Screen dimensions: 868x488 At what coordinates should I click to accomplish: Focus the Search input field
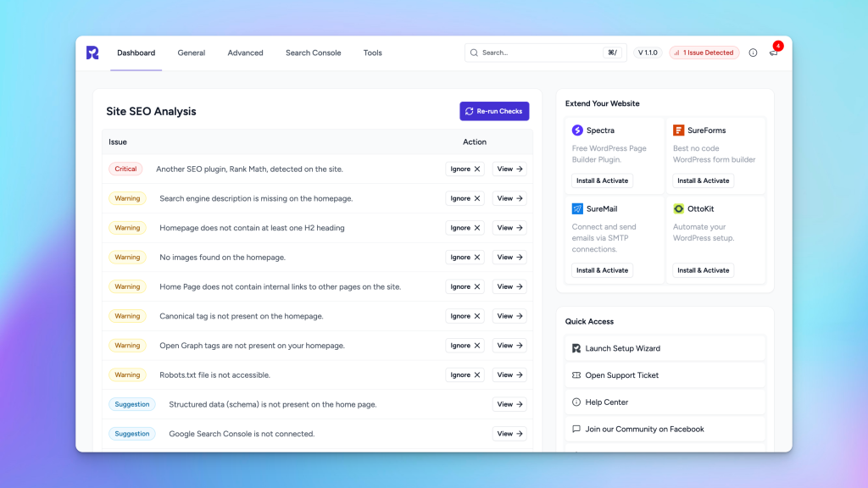(545, 53)
